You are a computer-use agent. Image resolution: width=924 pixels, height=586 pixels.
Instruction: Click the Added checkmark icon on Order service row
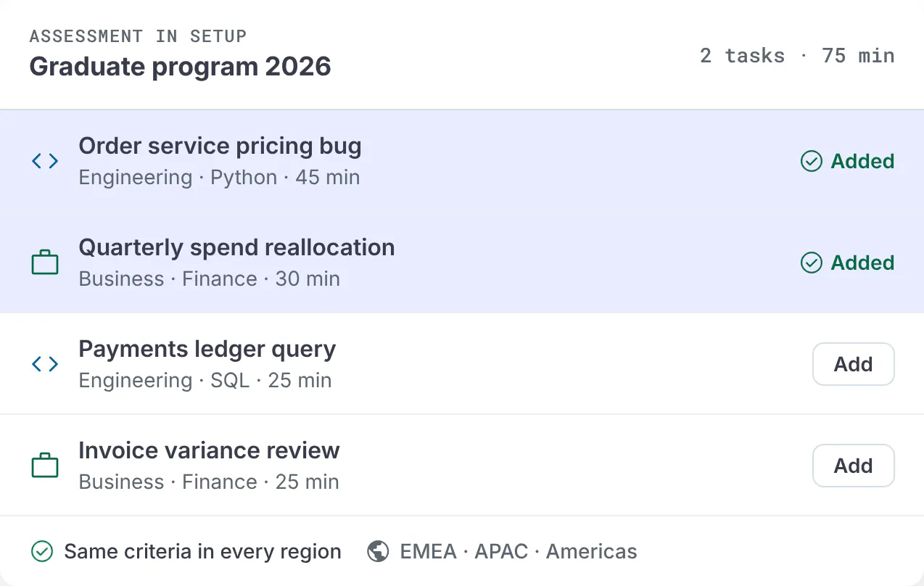coord(811,161)
